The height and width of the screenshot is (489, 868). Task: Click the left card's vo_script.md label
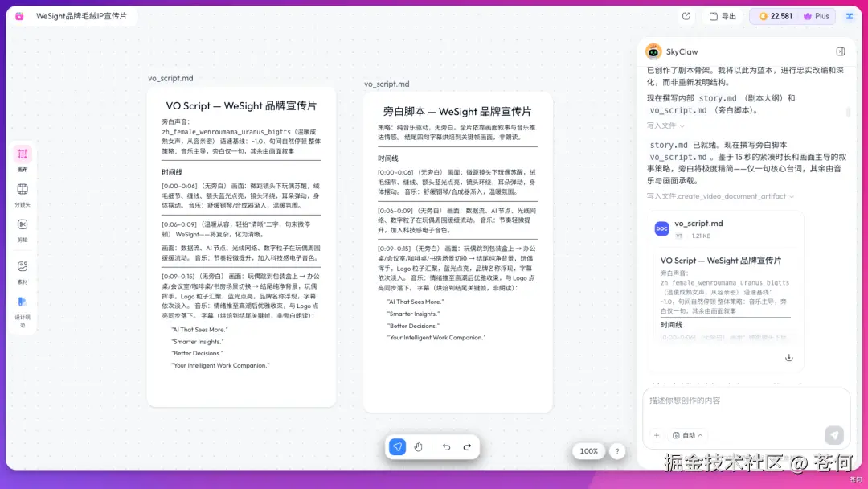tap(170, 78)
